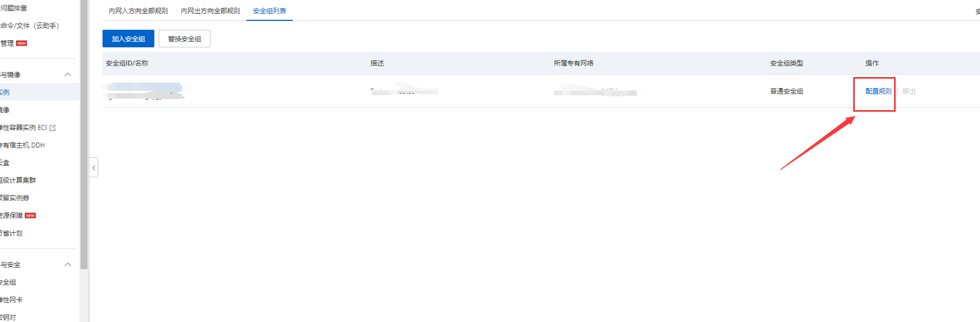
Task: Open 命令/文件（云助手）sidebar item
Action: pos(30,26)
